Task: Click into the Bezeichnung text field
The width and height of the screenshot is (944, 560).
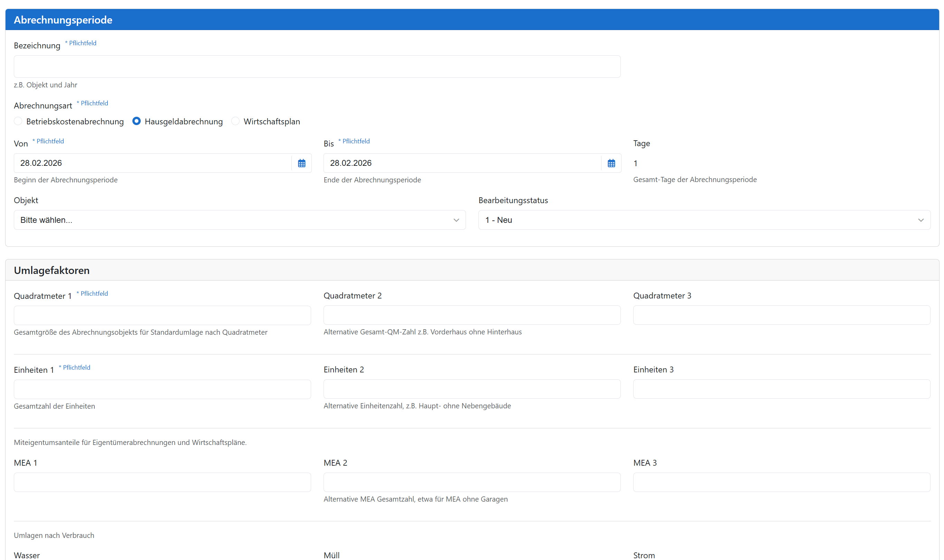Action: point(317,67)
